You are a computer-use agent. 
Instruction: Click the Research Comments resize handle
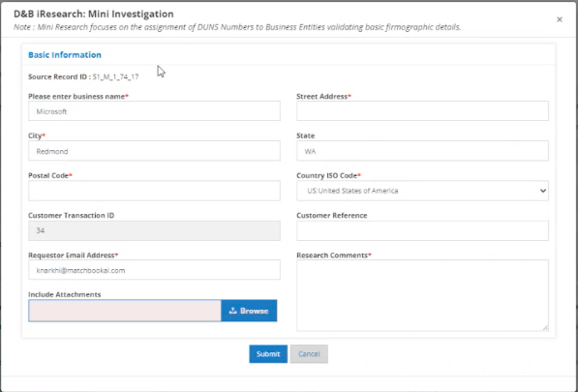click(545, 327)
